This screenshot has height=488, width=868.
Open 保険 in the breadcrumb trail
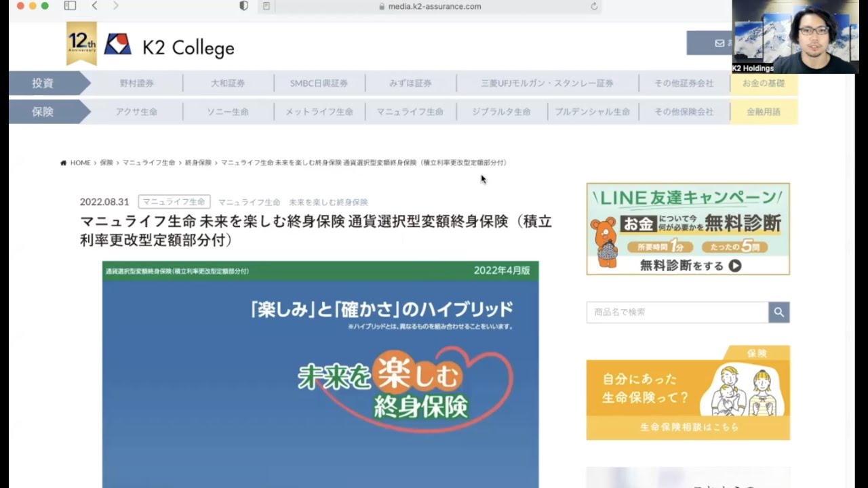click(106, 163)
